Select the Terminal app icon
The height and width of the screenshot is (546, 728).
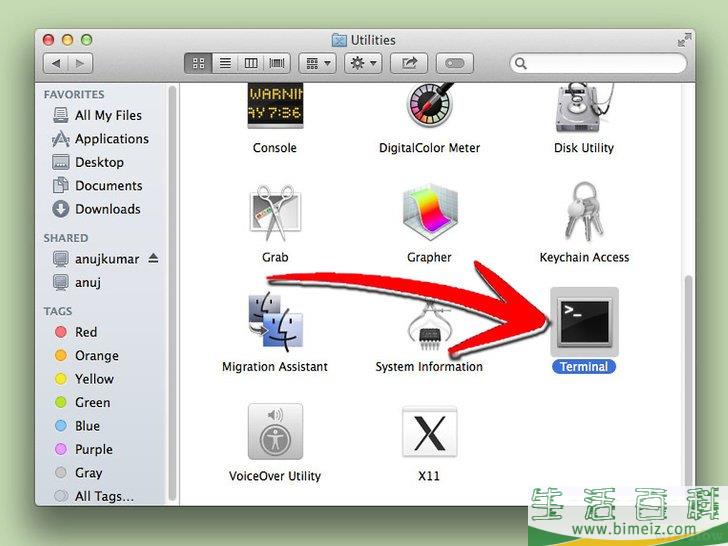tap(584, 322)
